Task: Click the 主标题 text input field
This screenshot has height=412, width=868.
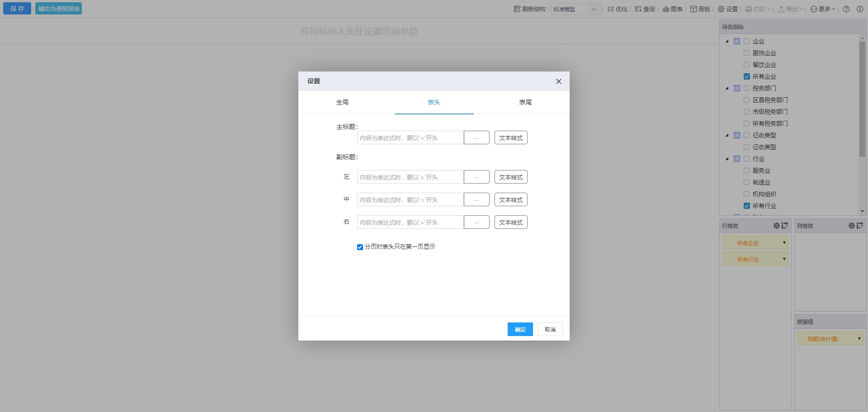Action: point(410,138)
